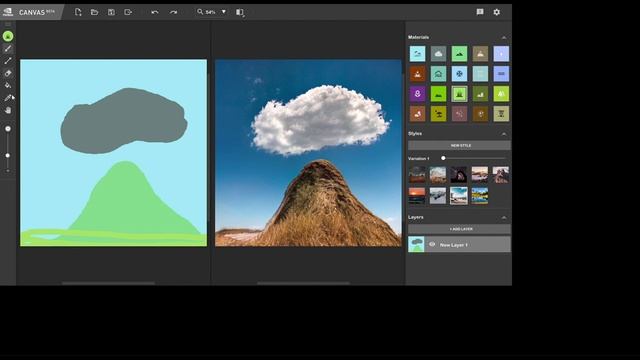The image size is (640, 360).
Task: Select the dark orange material in second row
Action: tap(418, 74)
